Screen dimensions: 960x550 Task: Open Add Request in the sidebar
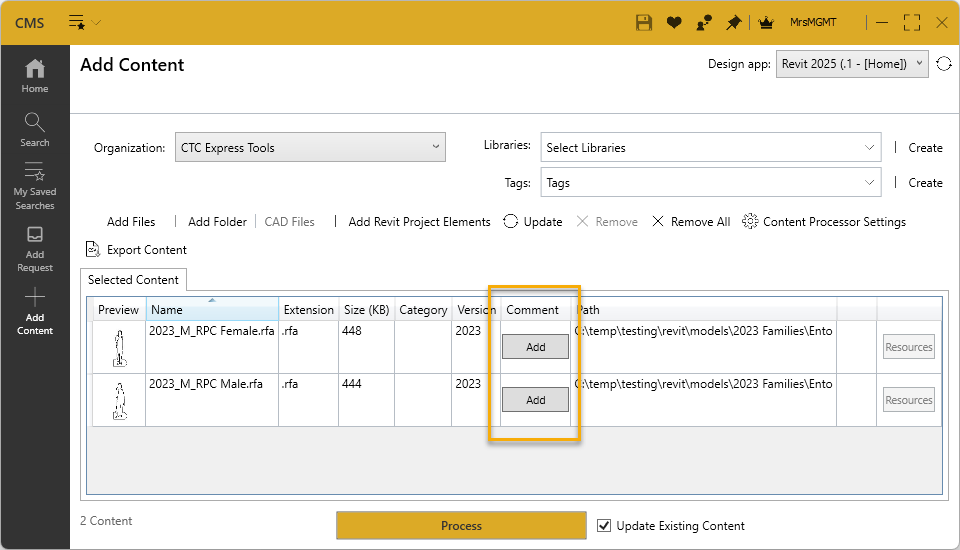pos(35,248)
